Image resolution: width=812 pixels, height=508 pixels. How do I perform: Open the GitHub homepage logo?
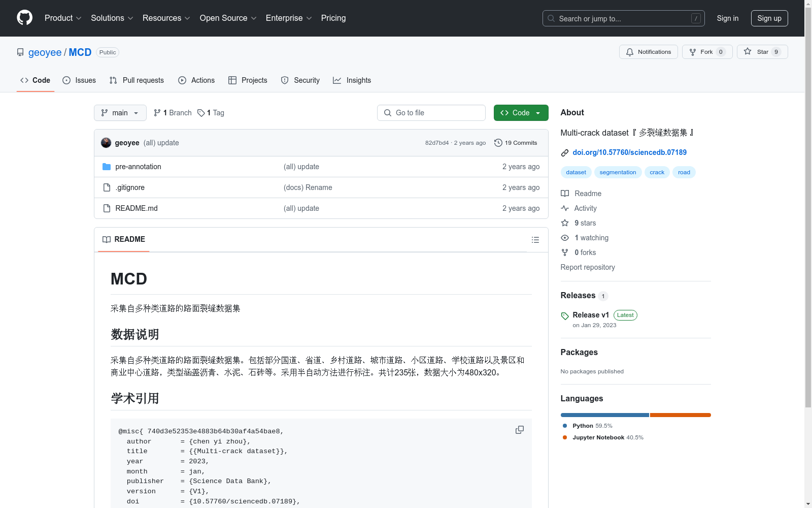[24, 18]
